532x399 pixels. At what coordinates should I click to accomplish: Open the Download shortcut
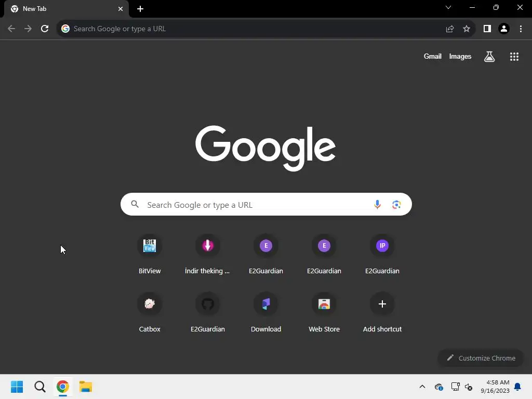coord(266,312)
